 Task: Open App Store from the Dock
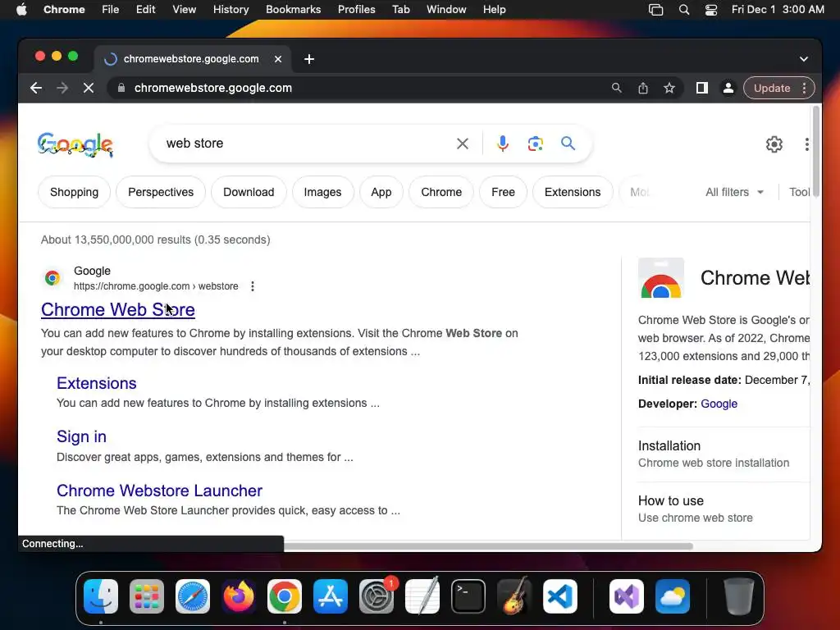(x=331, y=596)
